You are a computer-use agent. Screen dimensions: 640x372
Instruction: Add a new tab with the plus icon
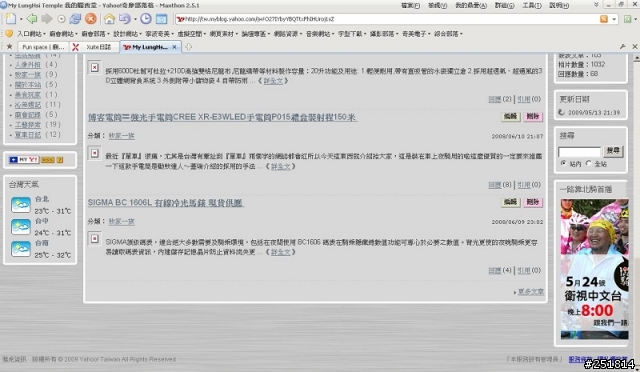click(188, 47)
